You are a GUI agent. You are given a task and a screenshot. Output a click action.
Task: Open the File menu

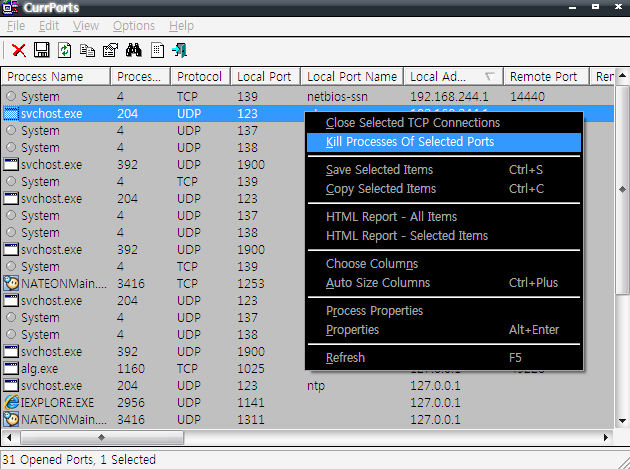tap(16, 26)
